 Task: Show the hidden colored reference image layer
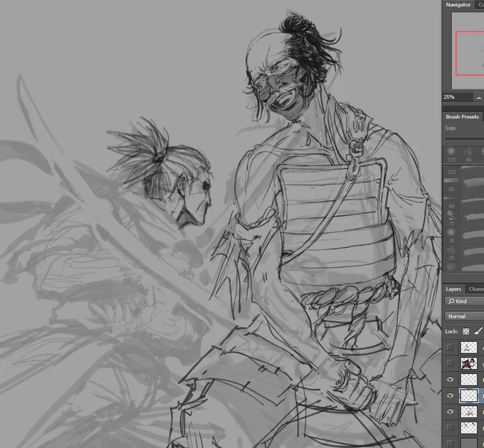(450, 363)
